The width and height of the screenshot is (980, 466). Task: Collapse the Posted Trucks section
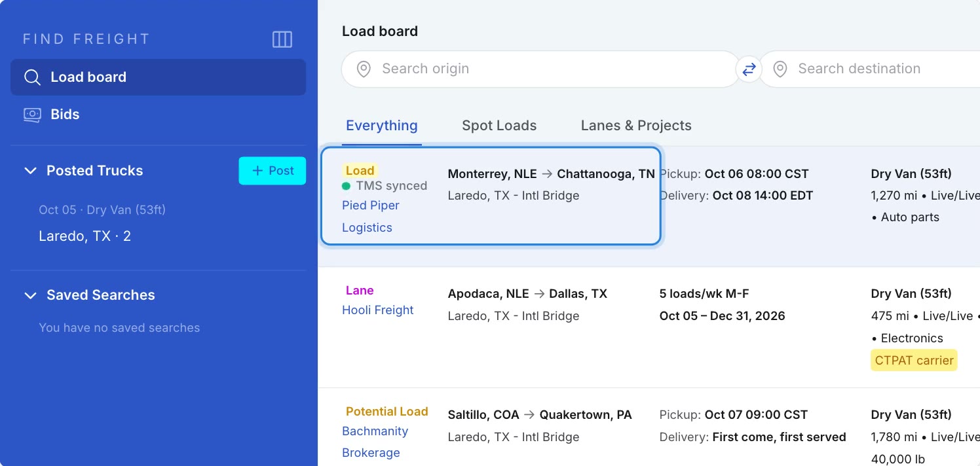pyautogui.click(x=30, y=171)
